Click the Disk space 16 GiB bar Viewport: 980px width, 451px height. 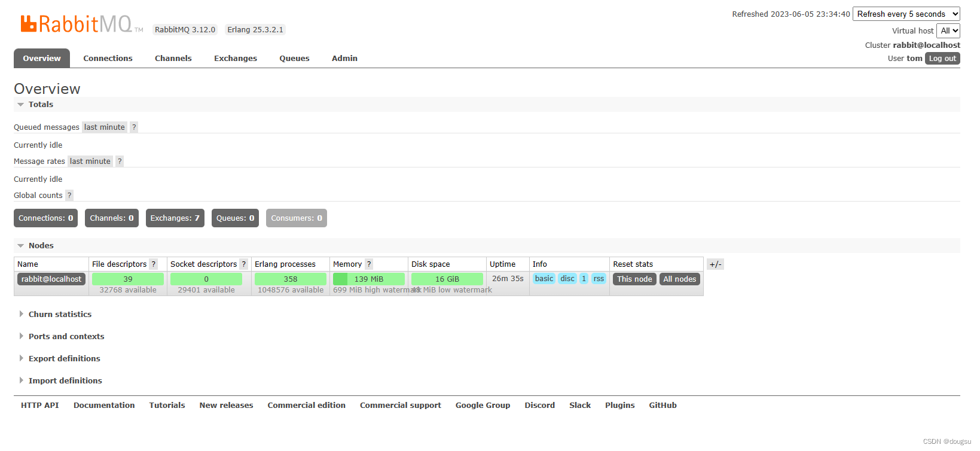(447, 279)
